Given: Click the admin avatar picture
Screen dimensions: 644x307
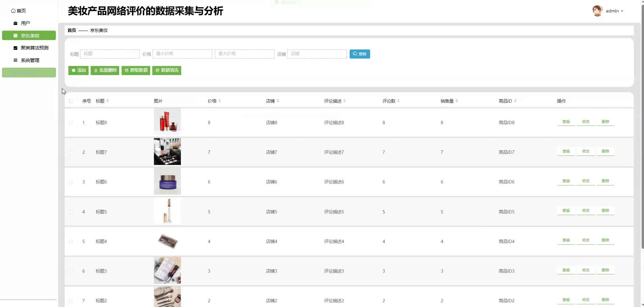Looking at the screenshot, I should tap(598, 11).
